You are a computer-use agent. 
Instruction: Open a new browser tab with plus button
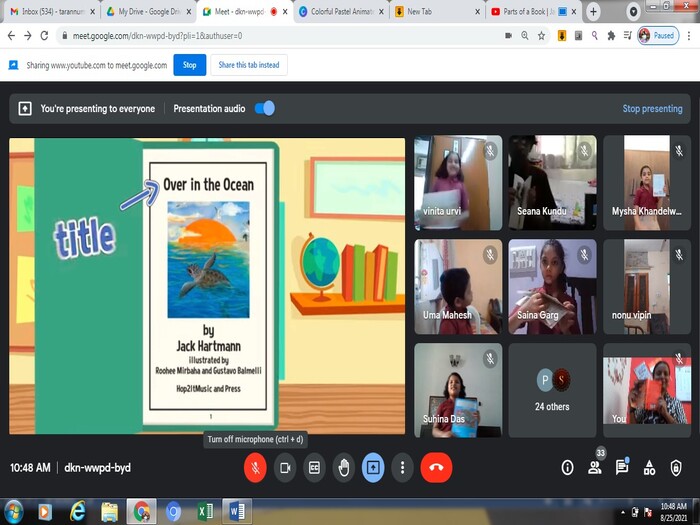tap(593, 12)
